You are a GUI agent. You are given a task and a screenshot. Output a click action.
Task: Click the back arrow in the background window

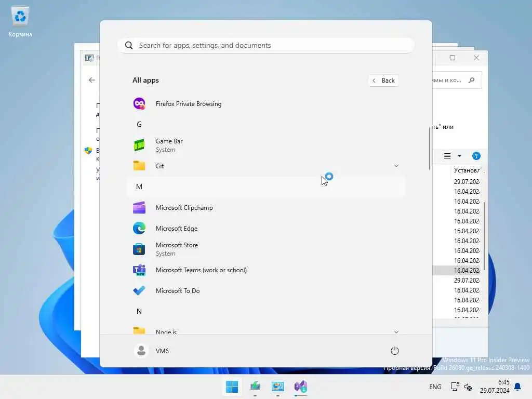pos(92,80)
